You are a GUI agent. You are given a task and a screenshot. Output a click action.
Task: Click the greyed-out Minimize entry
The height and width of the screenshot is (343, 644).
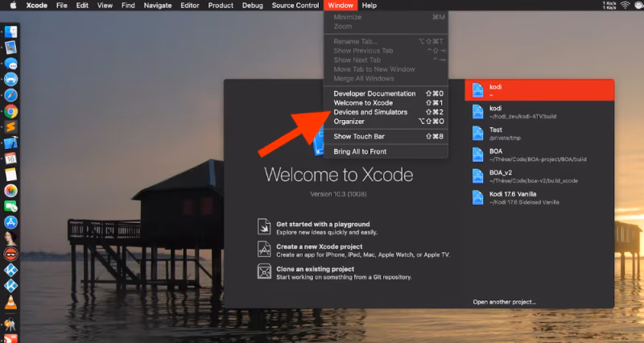[386, 17]
